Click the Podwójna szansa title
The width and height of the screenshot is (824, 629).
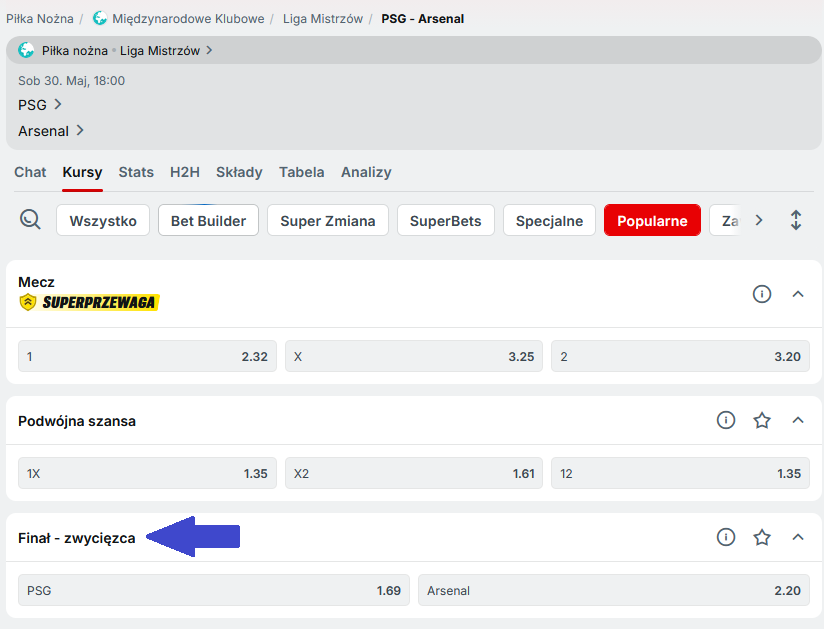point(77,421)
